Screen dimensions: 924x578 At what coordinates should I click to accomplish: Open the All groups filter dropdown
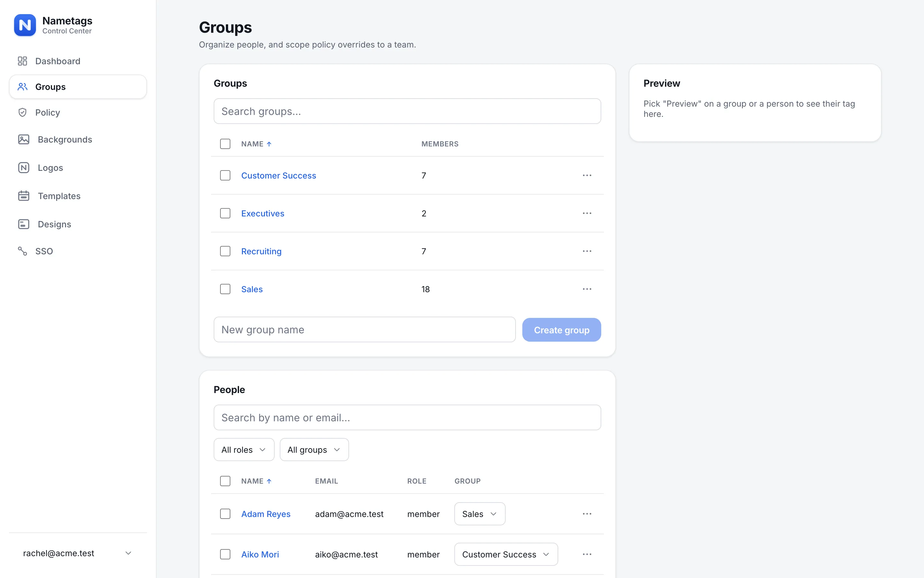[x=314, y=450]
